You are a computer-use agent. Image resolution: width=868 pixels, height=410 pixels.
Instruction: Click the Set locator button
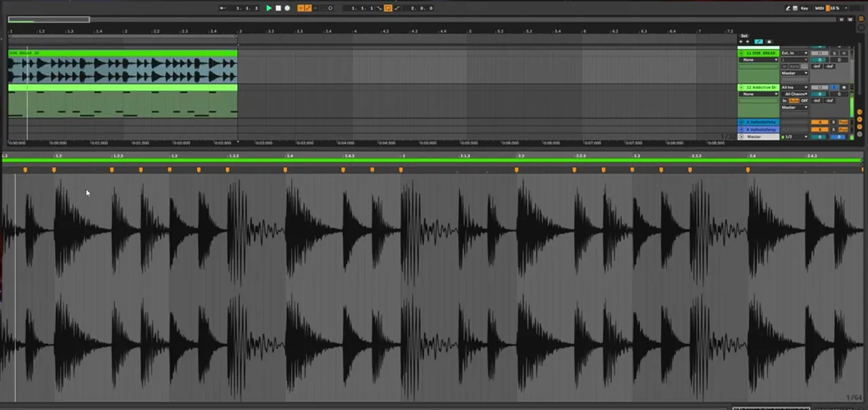744,36
